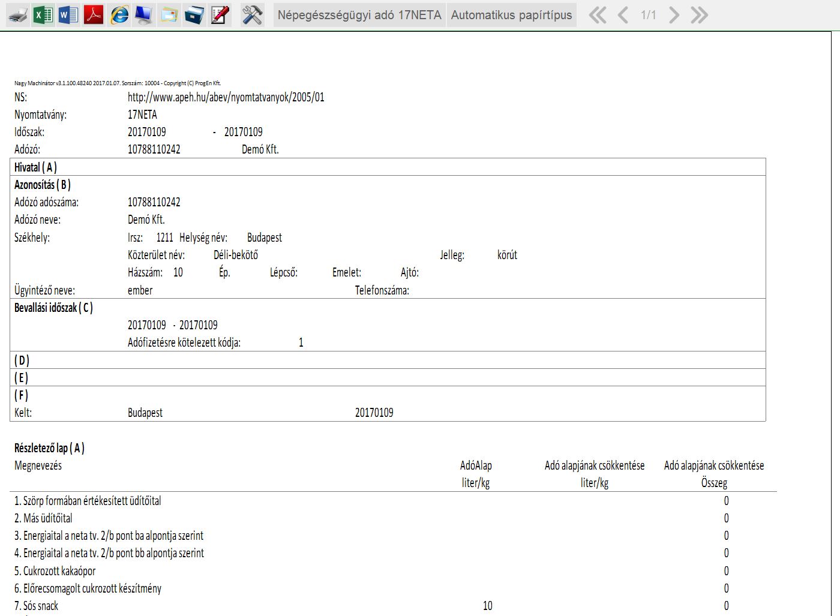840x616 pixels.
Task: Click the AdóAlap column header
Action: [x=476, y=465]
